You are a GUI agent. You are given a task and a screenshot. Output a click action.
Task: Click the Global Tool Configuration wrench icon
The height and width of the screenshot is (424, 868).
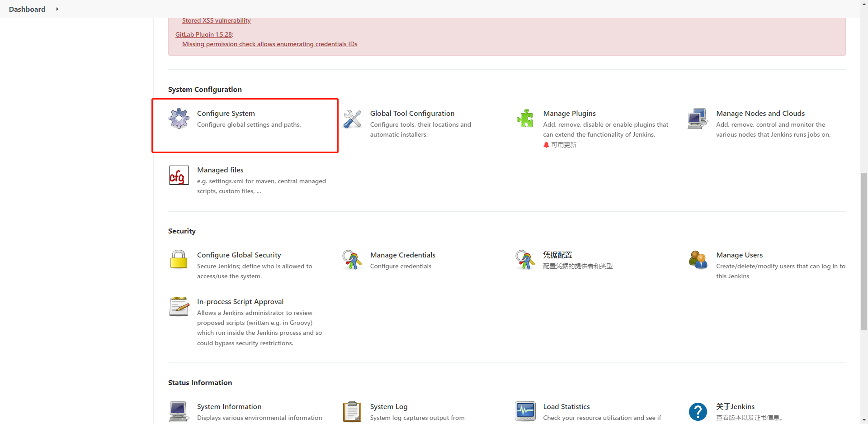pos(352,119)
